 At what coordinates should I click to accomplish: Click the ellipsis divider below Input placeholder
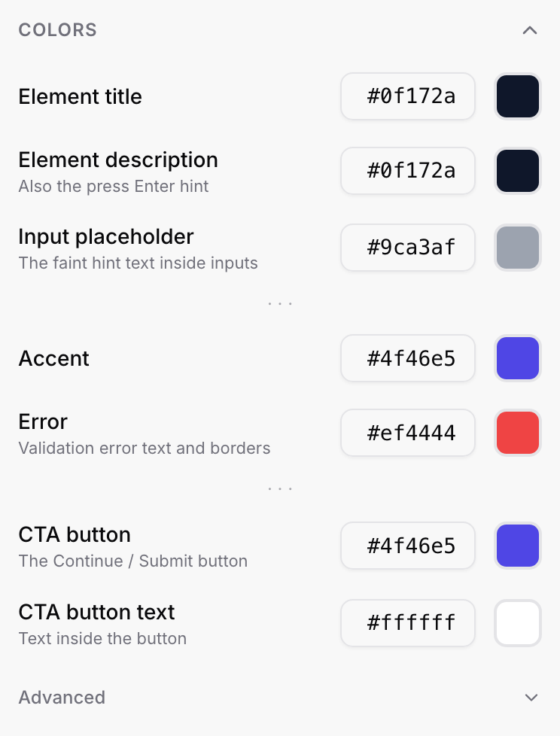click(280, 304)
